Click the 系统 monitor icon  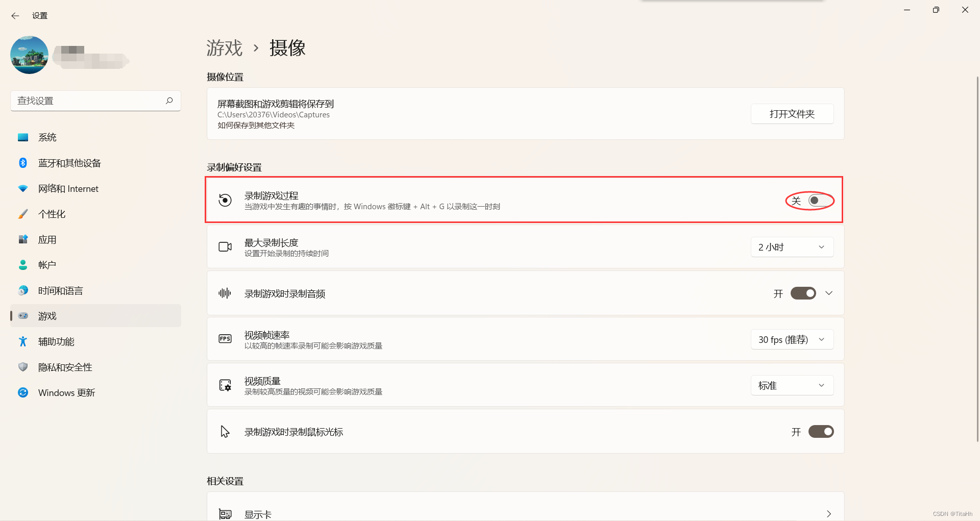pyautogui.click(x=23, y=137)
